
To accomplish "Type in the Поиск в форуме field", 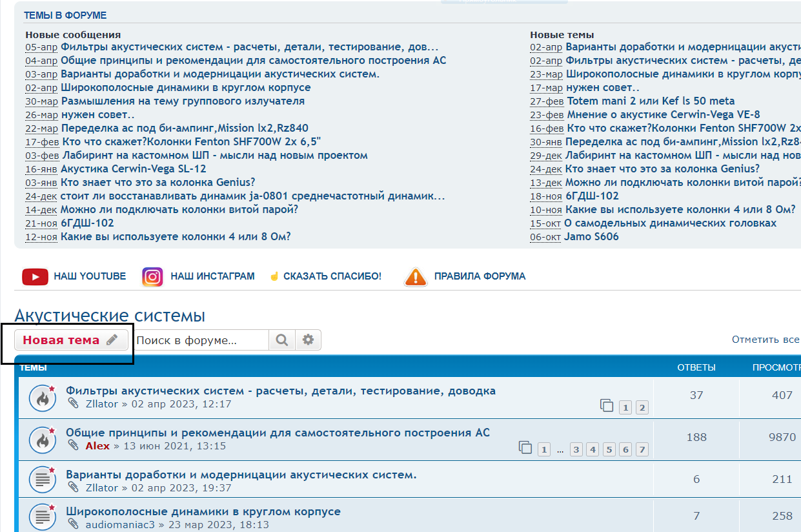I will click(x=201, y=340).
